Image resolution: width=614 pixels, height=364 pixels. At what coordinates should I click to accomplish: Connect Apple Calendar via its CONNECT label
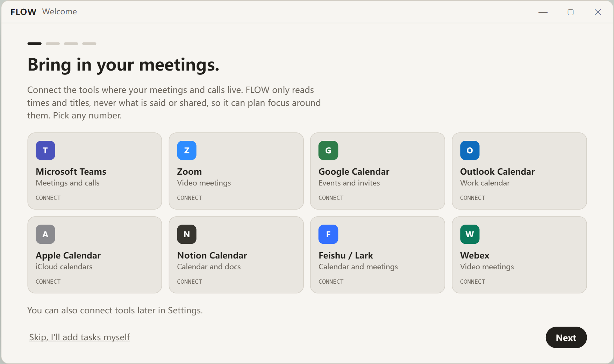click(48, 282)
